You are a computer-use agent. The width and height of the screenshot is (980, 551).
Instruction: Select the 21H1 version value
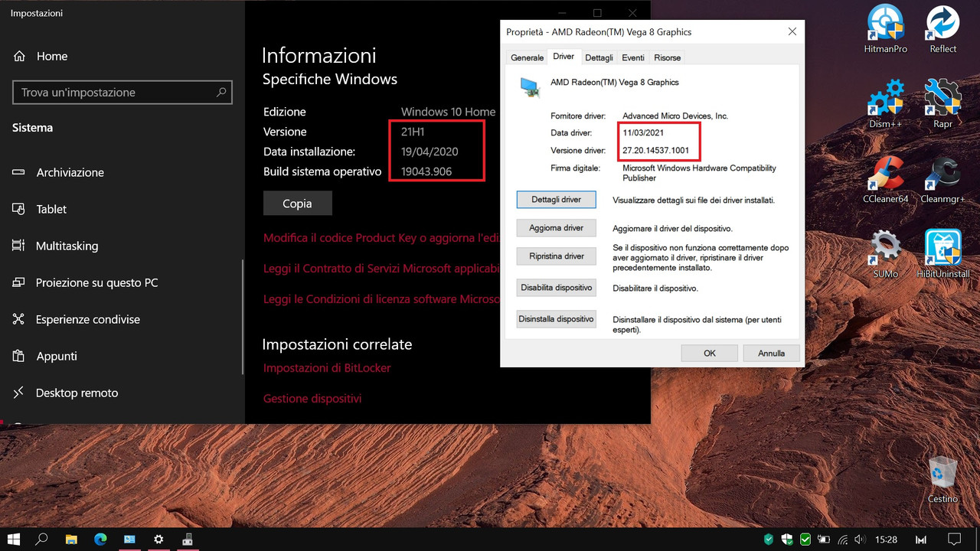point(413,132)
